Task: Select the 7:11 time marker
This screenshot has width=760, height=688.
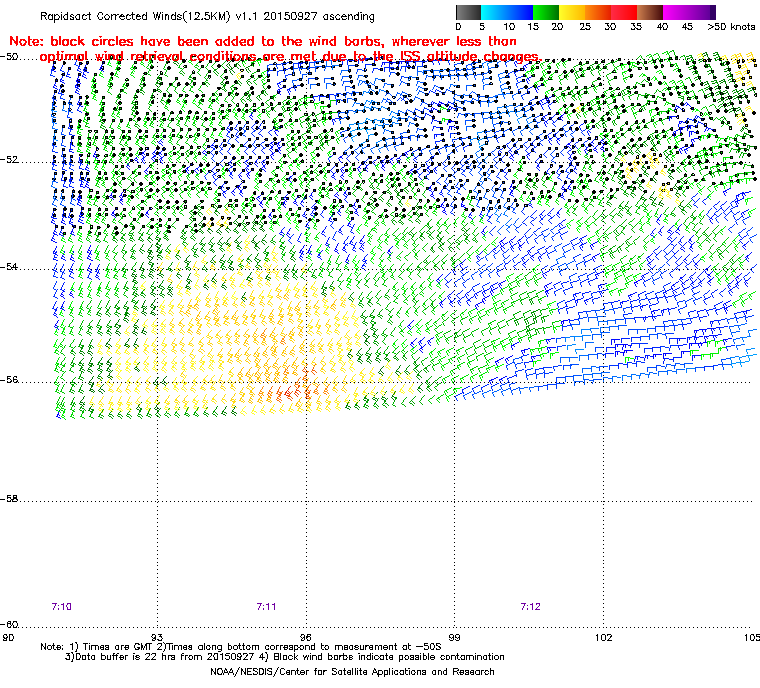Action: click(x=266, y=607)
